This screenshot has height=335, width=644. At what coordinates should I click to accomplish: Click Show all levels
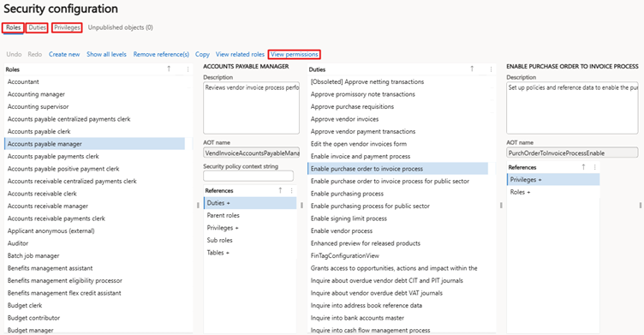coord(106,54)
